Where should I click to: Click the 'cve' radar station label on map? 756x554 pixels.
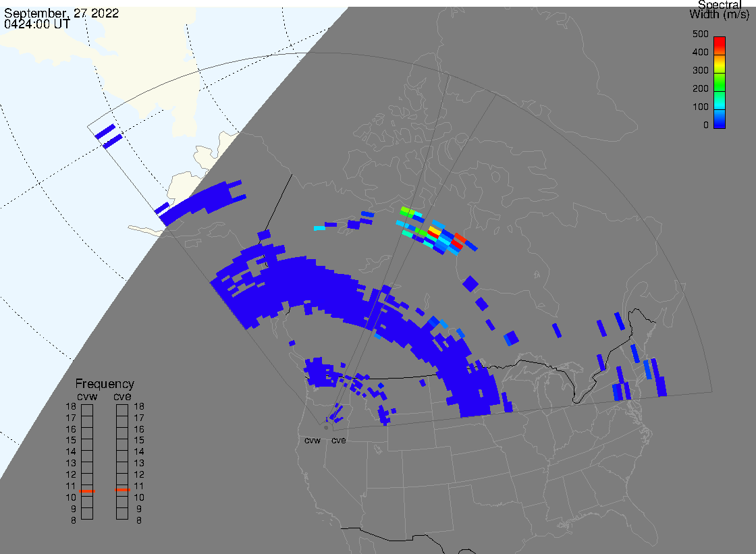coord(338,441)
